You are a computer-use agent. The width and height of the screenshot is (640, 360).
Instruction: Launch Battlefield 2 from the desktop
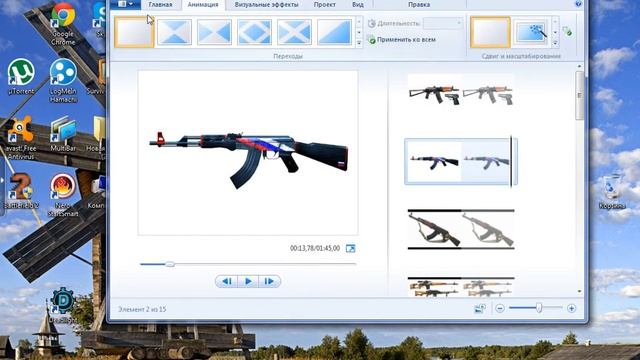[x=20, y=191]
